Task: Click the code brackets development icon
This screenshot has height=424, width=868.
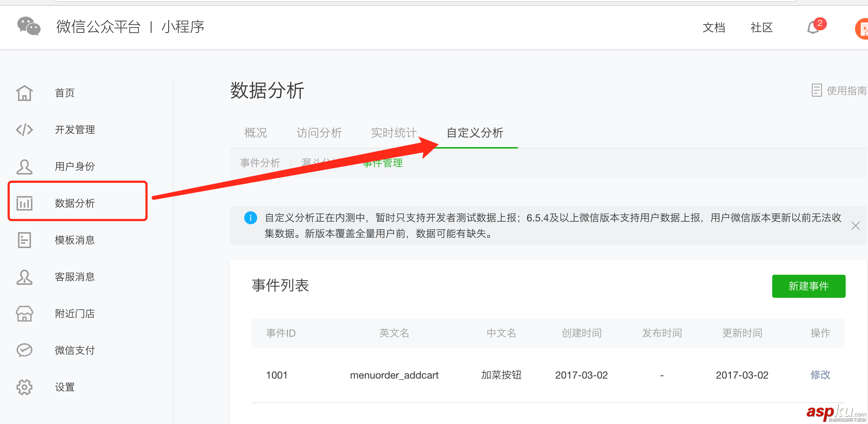Action: pyautogui.click(x=24, y=130)
